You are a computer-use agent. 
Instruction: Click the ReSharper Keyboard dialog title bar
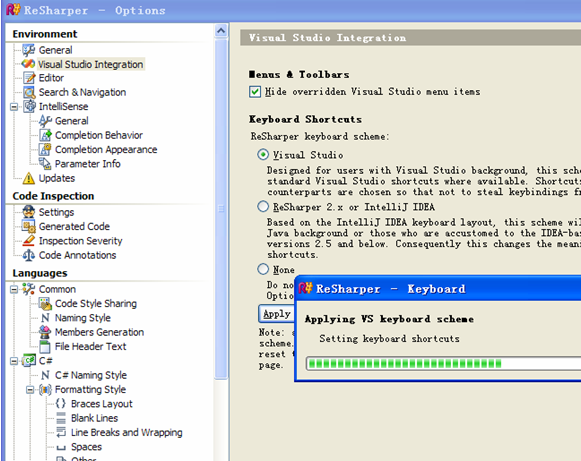(x=438, y=288)
